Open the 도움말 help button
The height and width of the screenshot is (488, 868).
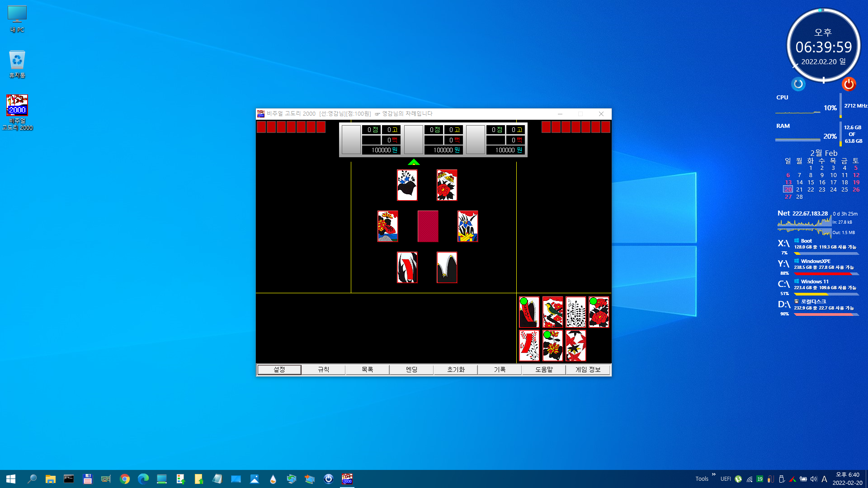coord(544,370)
